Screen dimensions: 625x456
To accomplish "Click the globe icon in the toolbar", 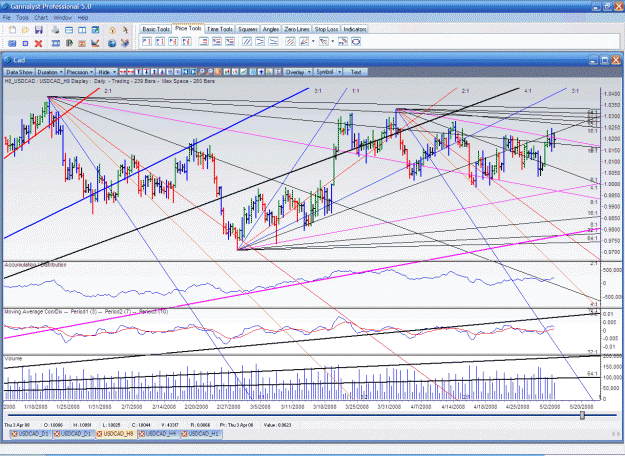I will coord(112,43).
